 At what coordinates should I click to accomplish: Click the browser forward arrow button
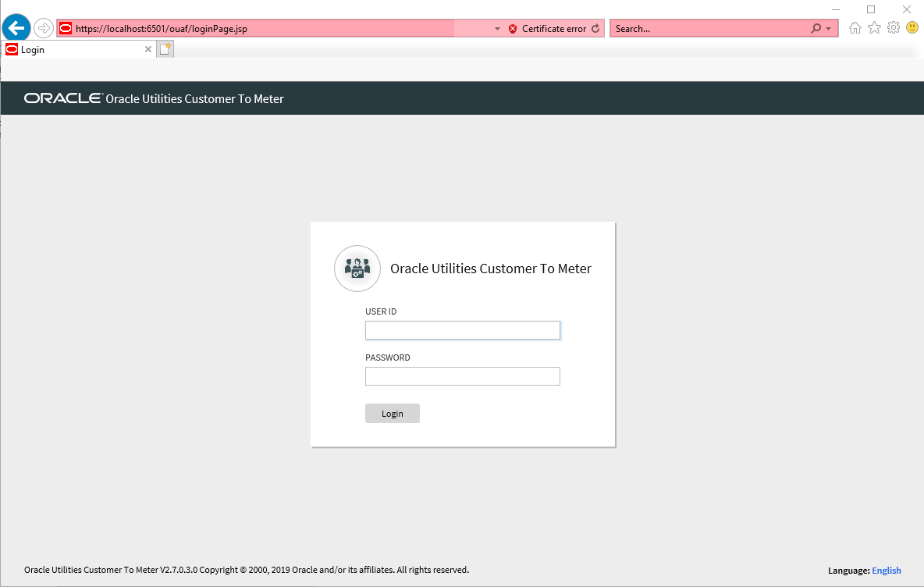coord(44,28)
